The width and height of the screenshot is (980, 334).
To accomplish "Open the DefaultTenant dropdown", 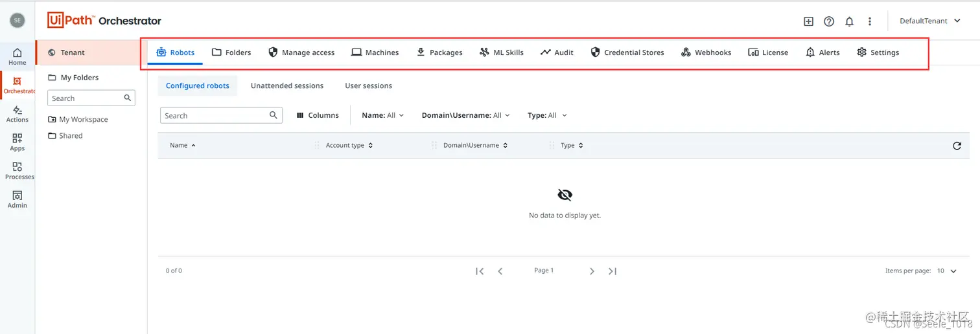I will pyautogui.click(x=930, y=21).
